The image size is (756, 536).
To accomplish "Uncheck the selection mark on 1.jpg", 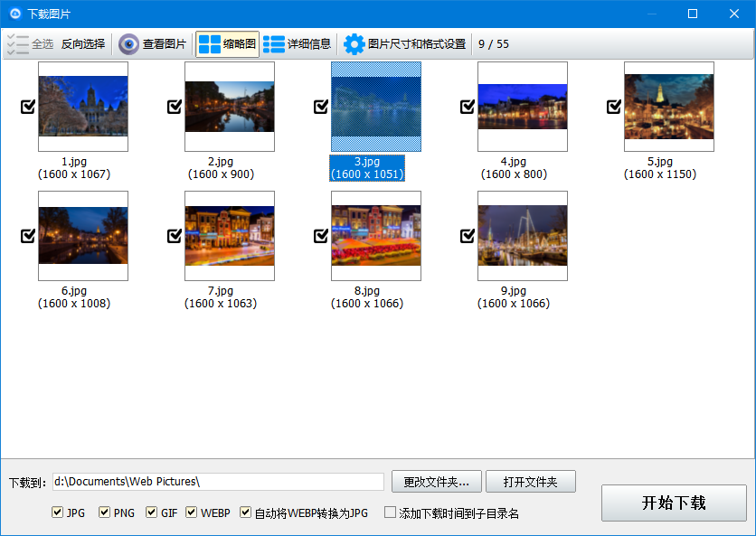I will pos(27,106).
